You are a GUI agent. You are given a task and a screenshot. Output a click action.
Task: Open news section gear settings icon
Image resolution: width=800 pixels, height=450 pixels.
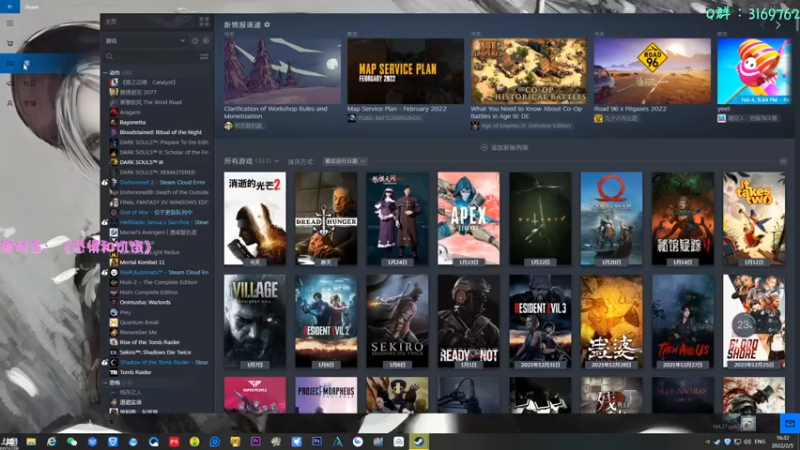267,24
